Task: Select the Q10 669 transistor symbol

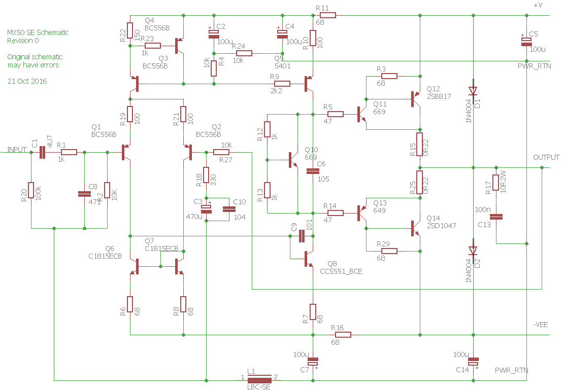Action: pos(293,160)
